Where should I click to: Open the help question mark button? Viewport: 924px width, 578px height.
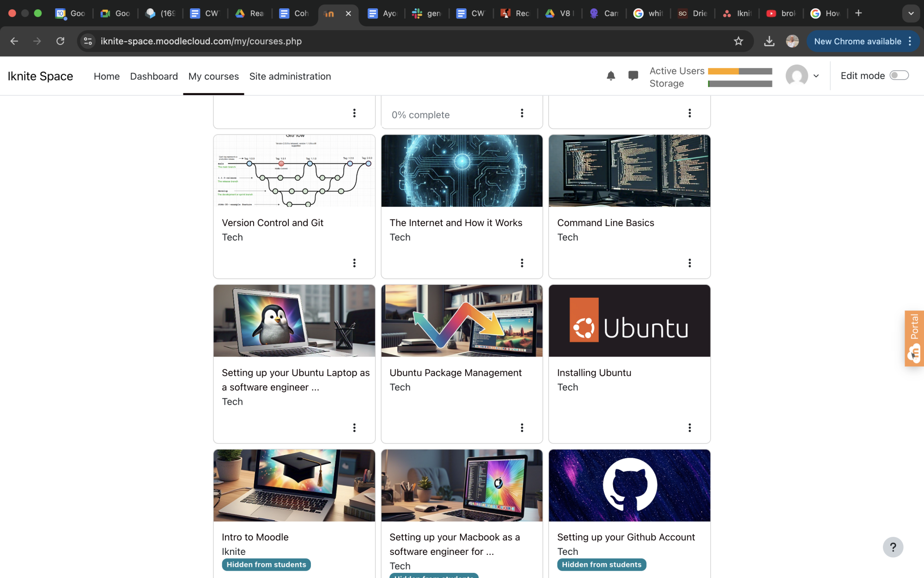[893, 547]
